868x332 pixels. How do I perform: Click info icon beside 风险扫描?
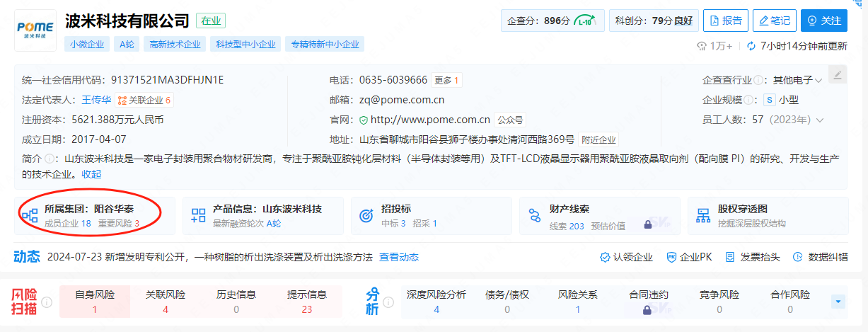(x=47, y=302)
